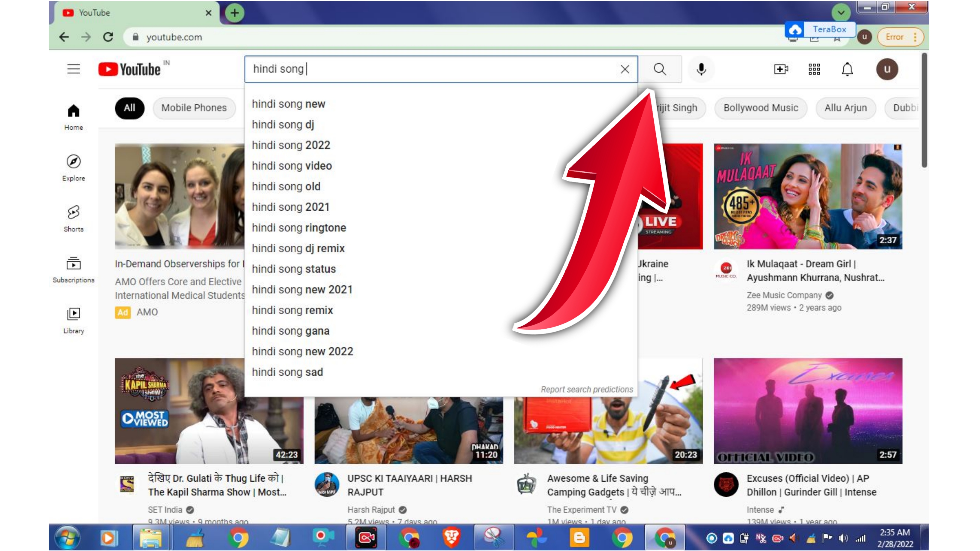Open Zee Music Company channel link
Image resolution: width=980 pixels, height=551 pixels.
pyautogui.click(x=784, y=295)
